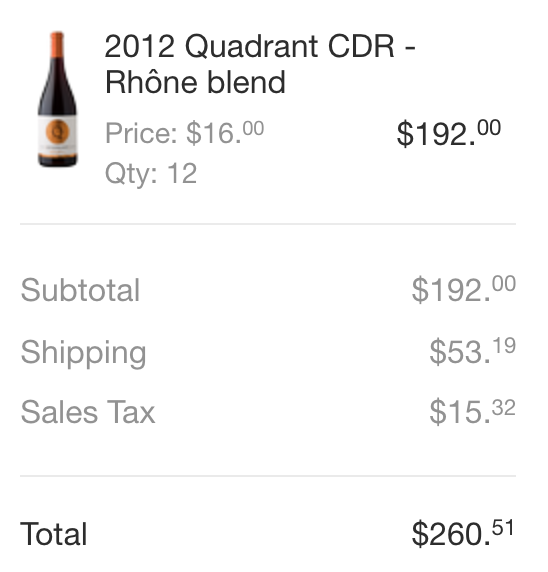Viewport: 548px width, 572px height.
Task: Click the Shipping label
Action: click(84, 353)
